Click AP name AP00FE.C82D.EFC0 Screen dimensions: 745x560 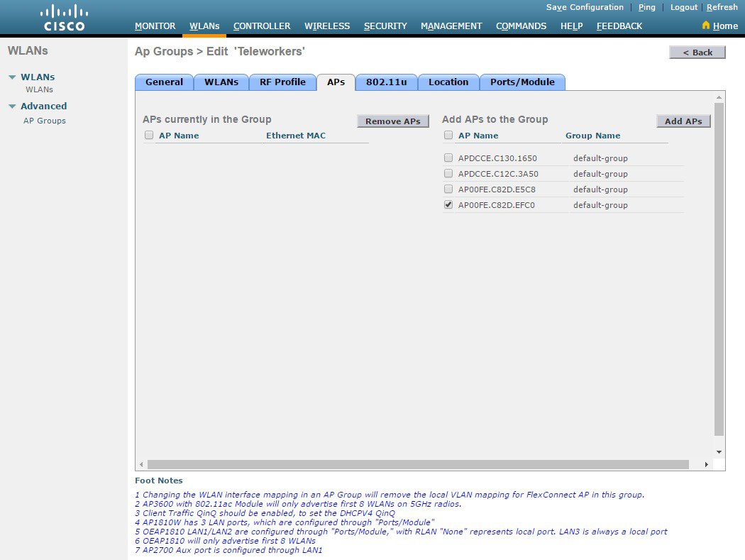pyautogui.click(x=497, y=205)
